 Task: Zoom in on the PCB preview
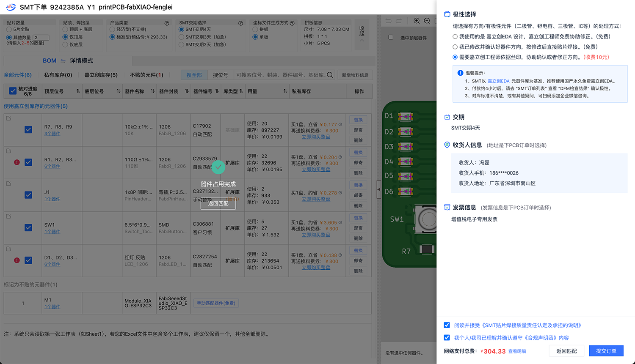pyautogui.click(x=417, y=21)
